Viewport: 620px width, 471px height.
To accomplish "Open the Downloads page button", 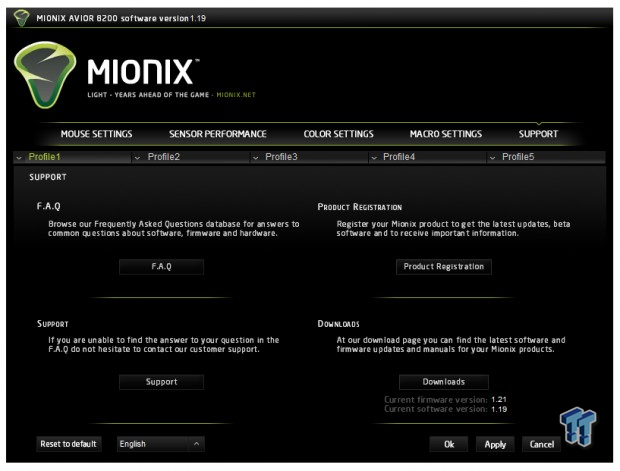I will point(444,382).
